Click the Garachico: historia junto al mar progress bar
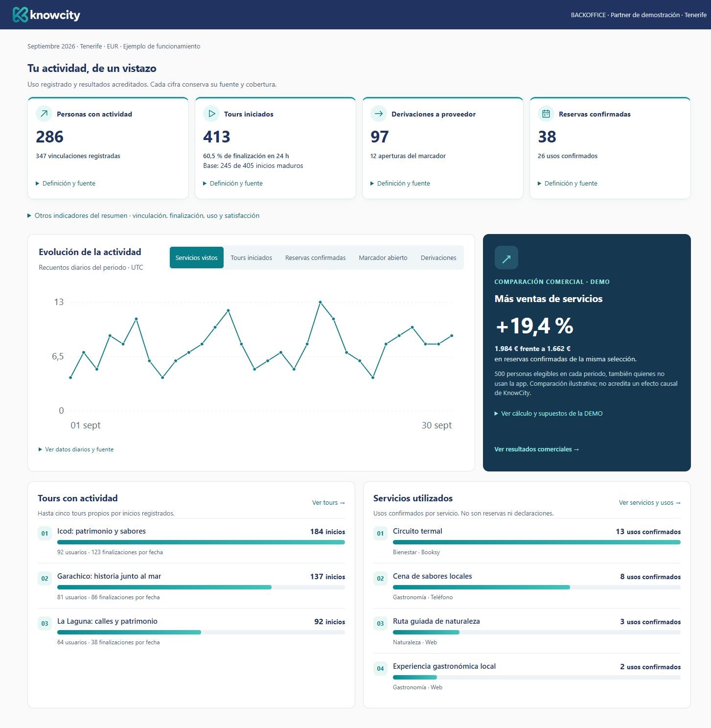 coord(201,587)
